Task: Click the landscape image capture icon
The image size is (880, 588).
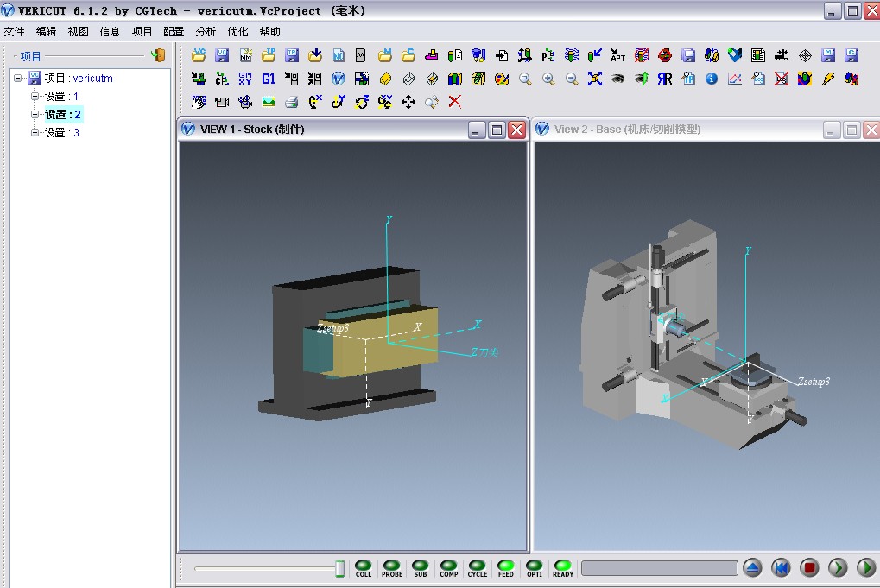Action: coord(269,102)
